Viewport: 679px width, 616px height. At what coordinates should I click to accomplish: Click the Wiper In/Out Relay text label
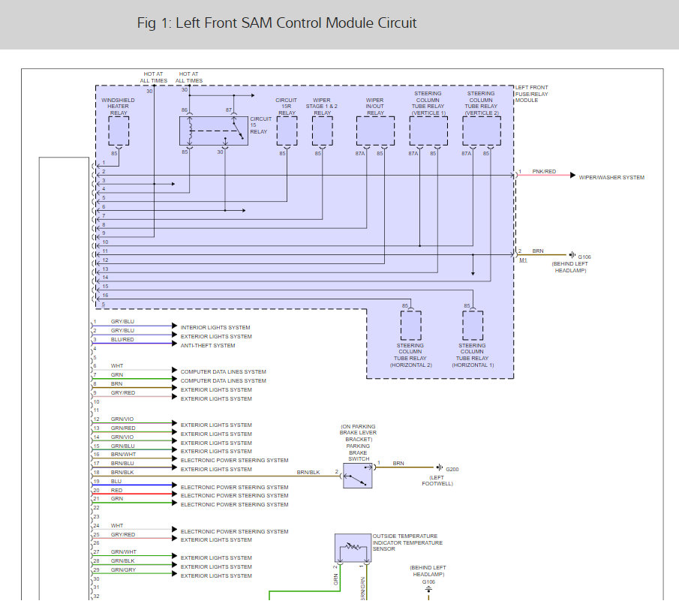(x=375, y=106)
